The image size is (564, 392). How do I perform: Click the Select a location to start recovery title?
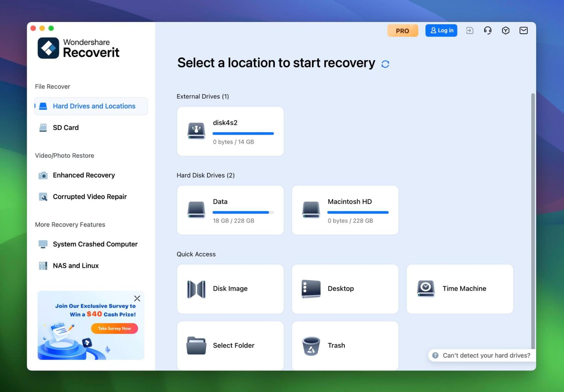point(276,63)
